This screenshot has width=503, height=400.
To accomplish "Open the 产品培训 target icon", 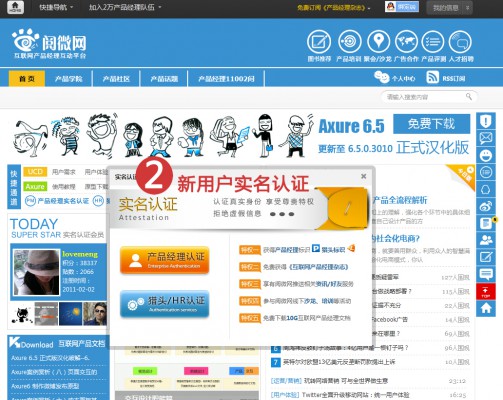I will [x=349, y=42].
